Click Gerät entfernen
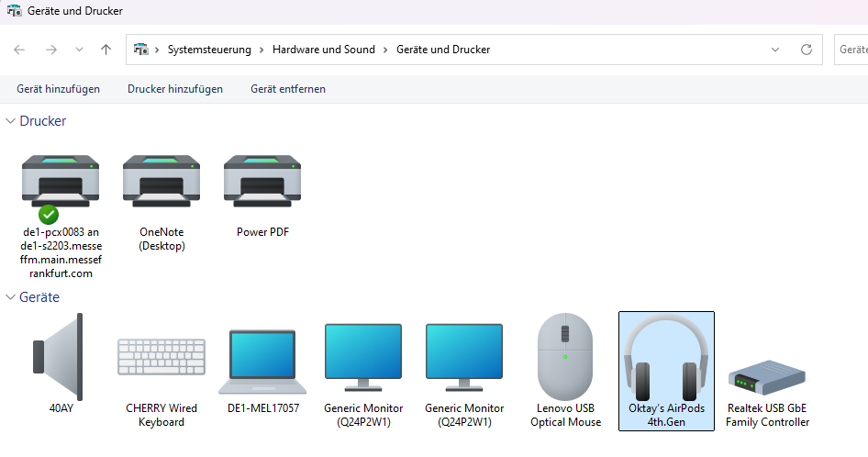The width and height of the screenshot is (868, 457). [288, 89]
